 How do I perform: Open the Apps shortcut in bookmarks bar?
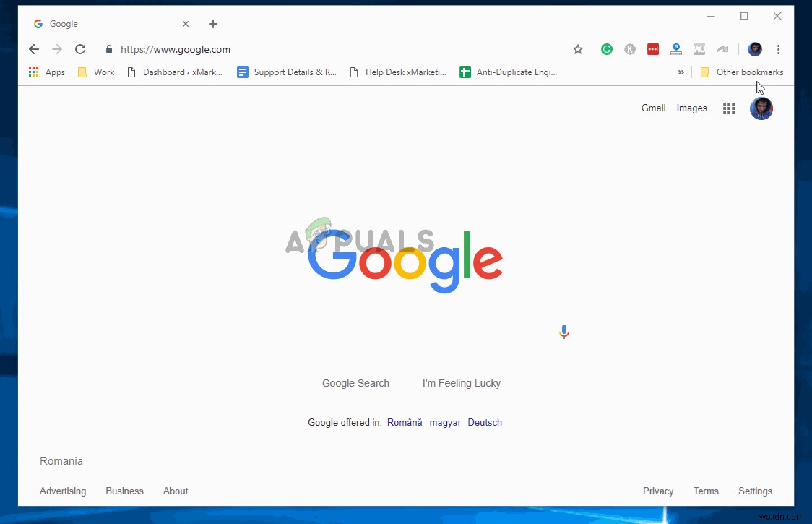(47, 72)
